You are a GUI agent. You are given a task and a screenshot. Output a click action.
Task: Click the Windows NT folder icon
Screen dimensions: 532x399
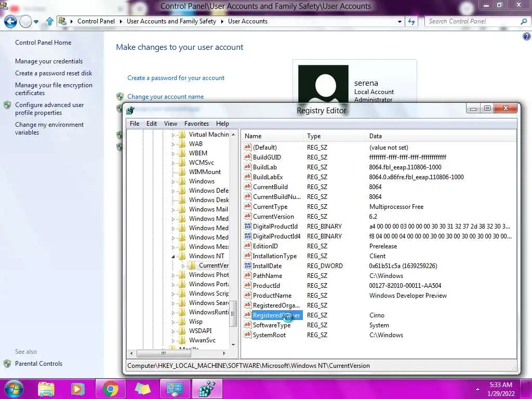(182, 256)
